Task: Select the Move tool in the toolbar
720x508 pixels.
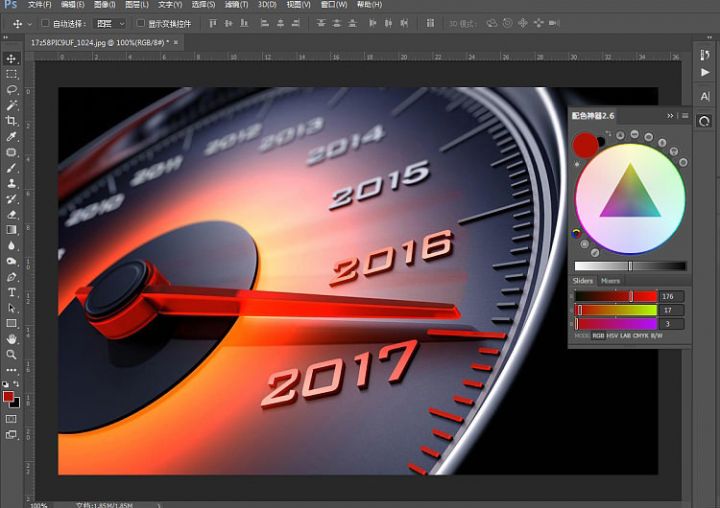Action: (x=12, y=59)
